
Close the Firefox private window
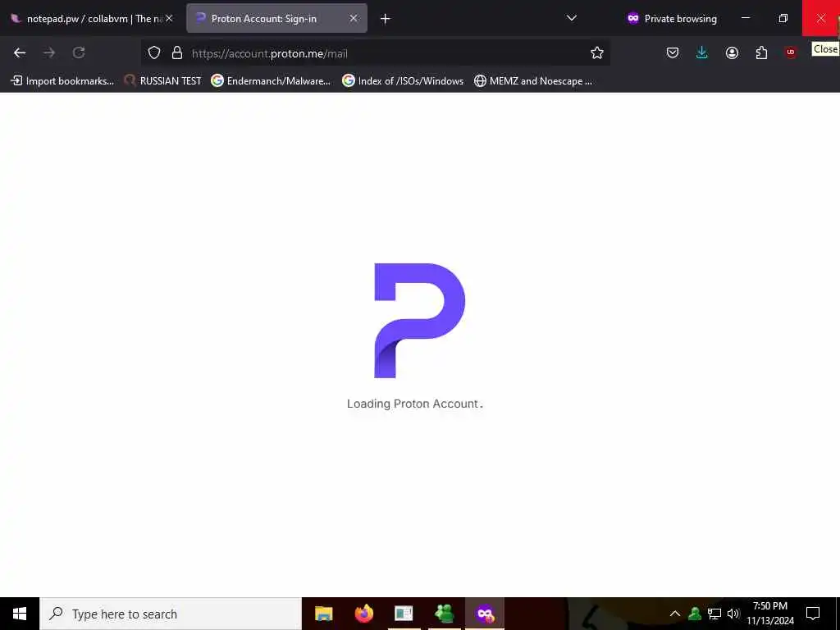820,18
